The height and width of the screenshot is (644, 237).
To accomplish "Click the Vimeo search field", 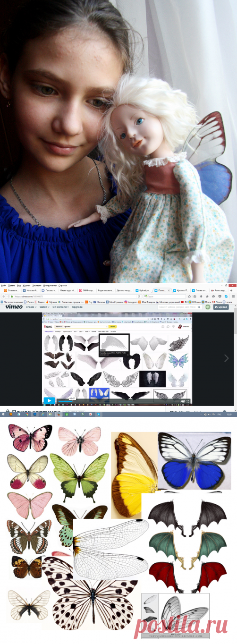I will 180,307.
